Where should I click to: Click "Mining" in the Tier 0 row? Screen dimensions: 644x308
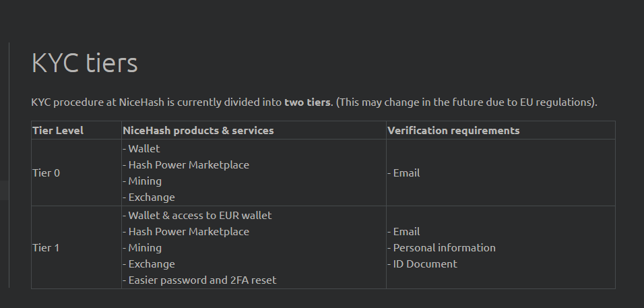145,181
